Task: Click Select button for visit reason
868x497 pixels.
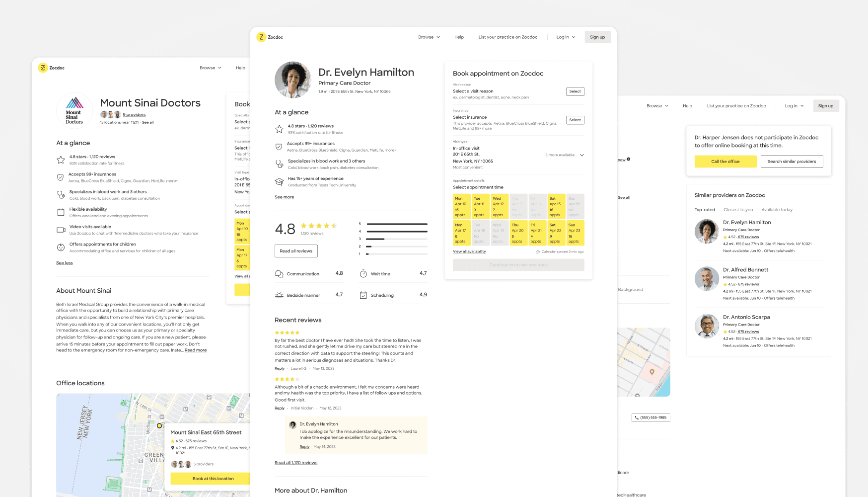Action: 575,91
